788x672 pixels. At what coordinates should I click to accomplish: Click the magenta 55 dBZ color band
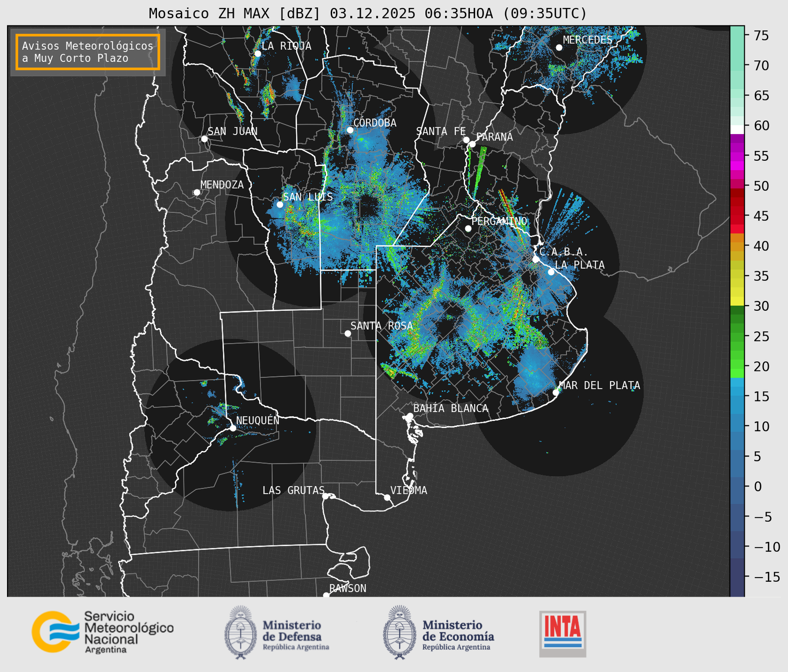737,156
